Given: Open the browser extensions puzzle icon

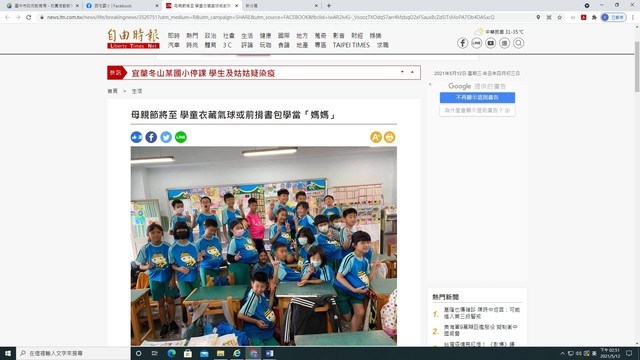Looking at the screenshot, I should click(x=594, y=17).
